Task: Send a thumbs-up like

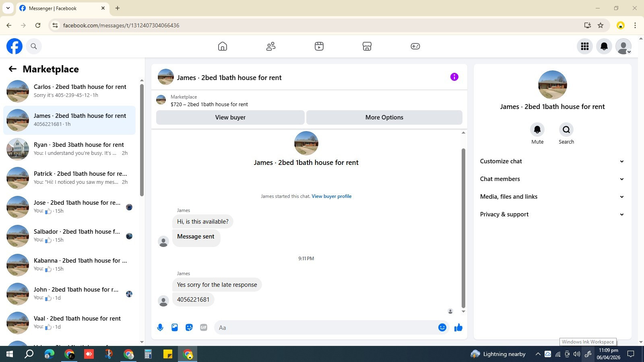Action: click(458, 327)
